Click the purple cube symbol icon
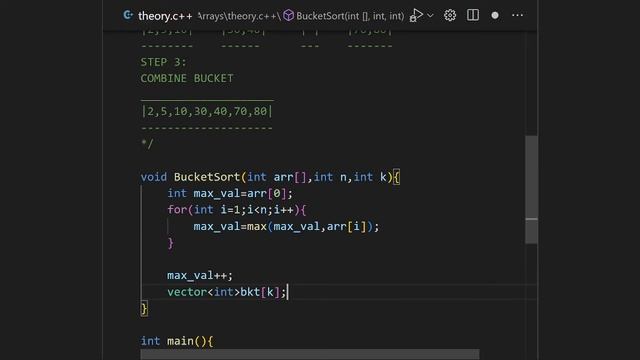640x360 pixels. 289,16
